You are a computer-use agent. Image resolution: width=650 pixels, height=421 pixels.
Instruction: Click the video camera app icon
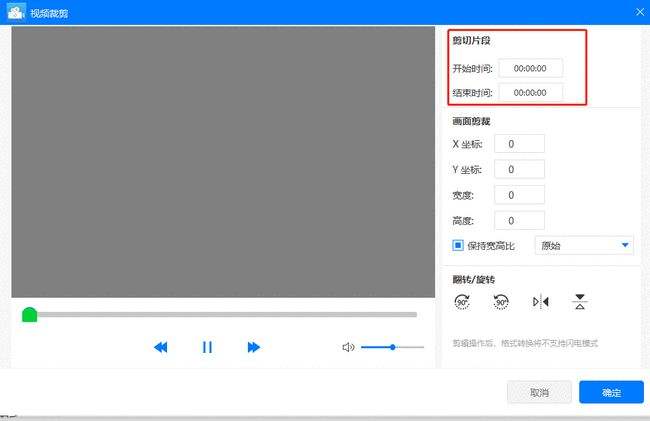pos(17,11)
